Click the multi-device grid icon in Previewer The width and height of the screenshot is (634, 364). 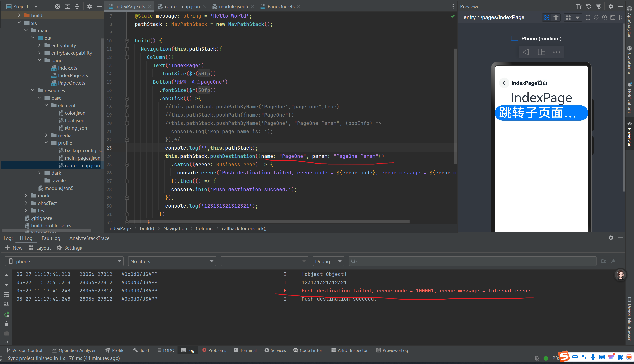[x=568, y=17]
